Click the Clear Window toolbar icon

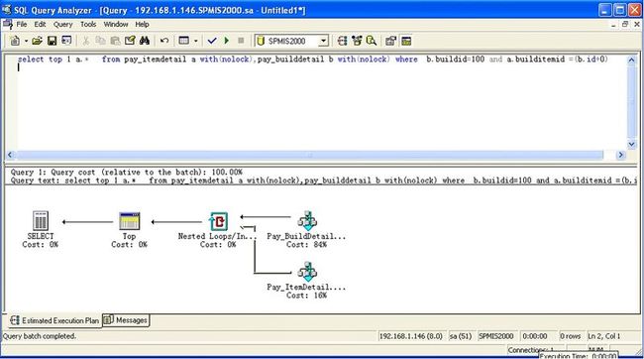pos(130,41)
